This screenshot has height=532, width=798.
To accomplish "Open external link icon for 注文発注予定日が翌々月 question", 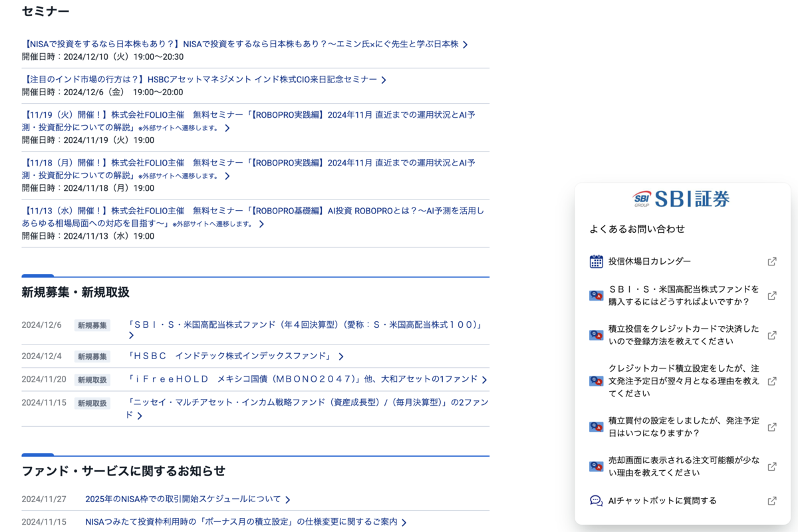I will pos(772,381).
